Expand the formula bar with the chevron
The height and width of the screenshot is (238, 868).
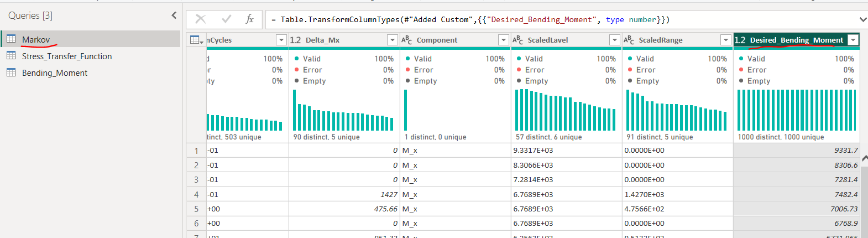point(862,19)
